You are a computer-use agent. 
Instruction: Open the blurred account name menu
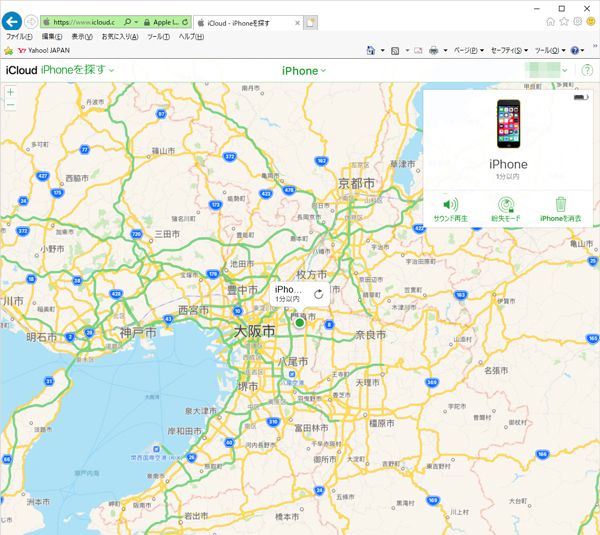click(546, 70)
